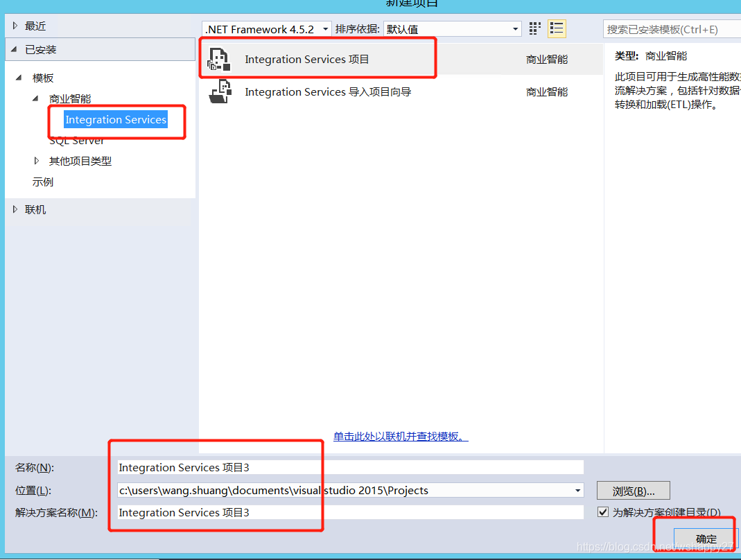This screenshot has width=741, height=560.
Task: Click 商业智能 label on 导入项目向导 row
Action: pyautogui.click(x=547, y=91)
